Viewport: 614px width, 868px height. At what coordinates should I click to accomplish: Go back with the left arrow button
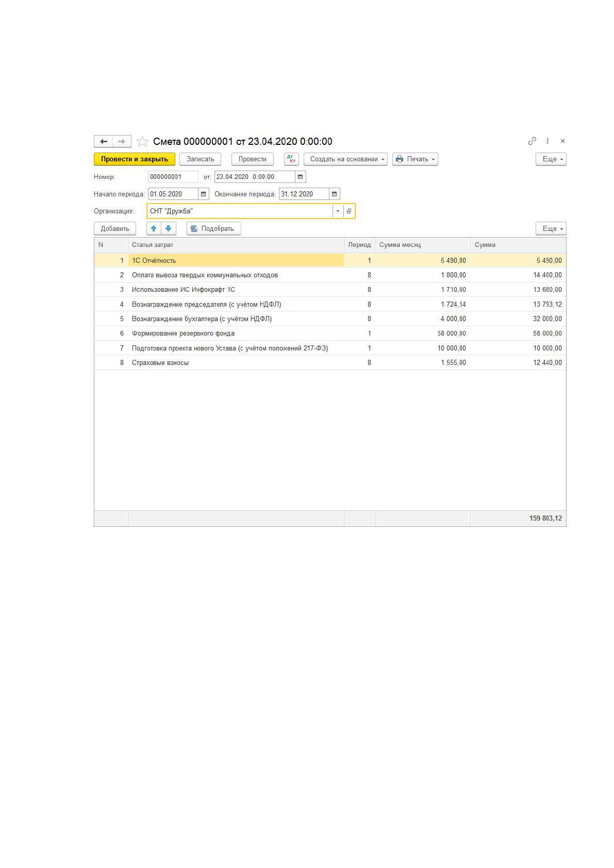[x=103, y=141]
